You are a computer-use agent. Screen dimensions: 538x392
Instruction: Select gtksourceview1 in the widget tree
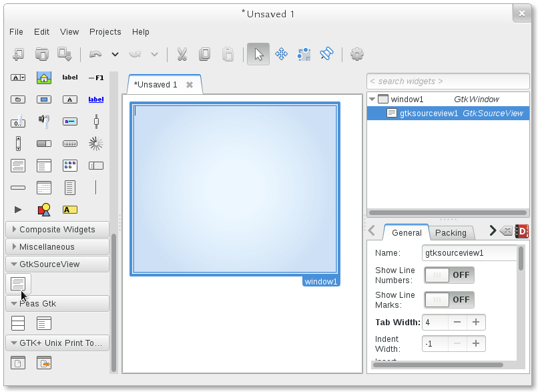click(448, 114)
